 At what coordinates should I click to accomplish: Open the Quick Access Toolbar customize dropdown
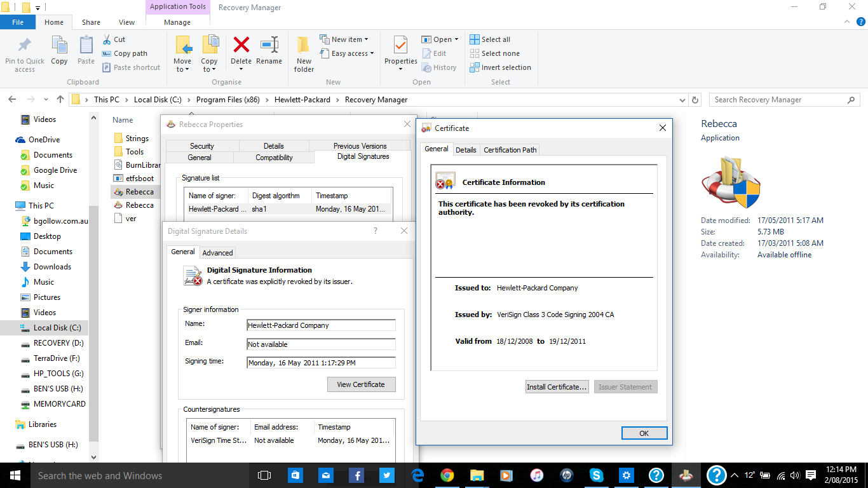(38, 8)
